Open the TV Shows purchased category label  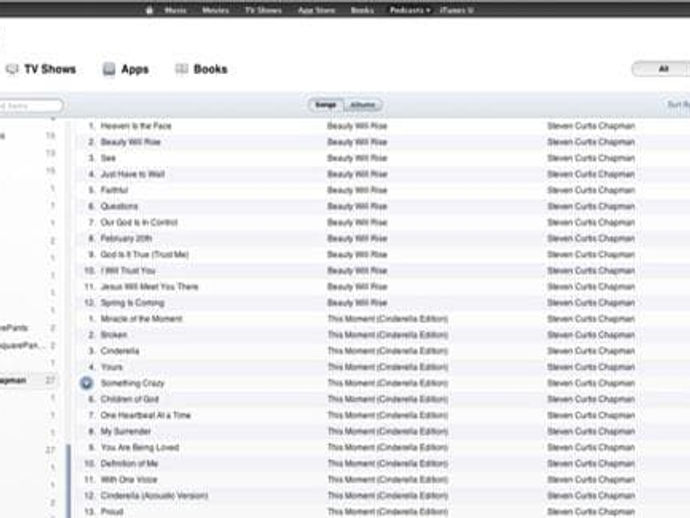[x=50, y=69]
